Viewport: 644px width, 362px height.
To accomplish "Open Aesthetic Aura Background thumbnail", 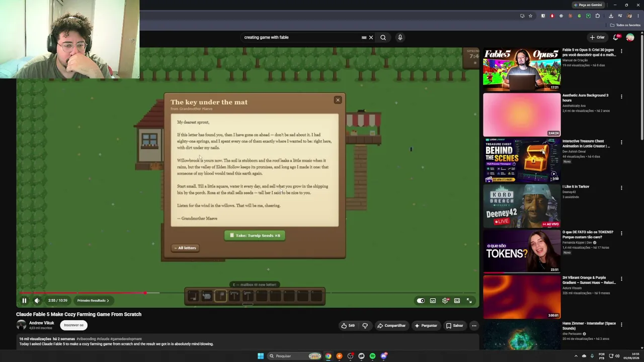I will tap(522, 115).
